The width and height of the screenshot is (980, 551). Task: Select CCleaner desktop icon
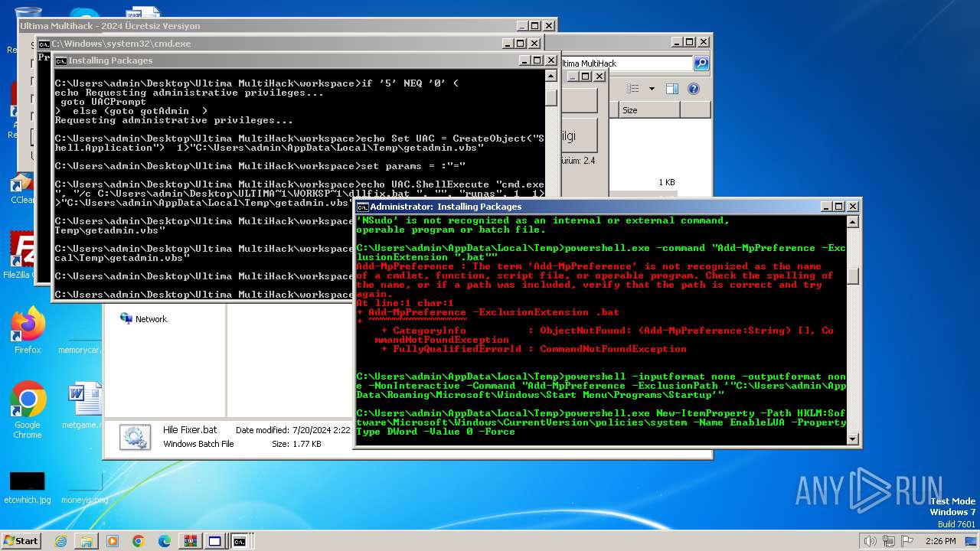click(21, 189)
